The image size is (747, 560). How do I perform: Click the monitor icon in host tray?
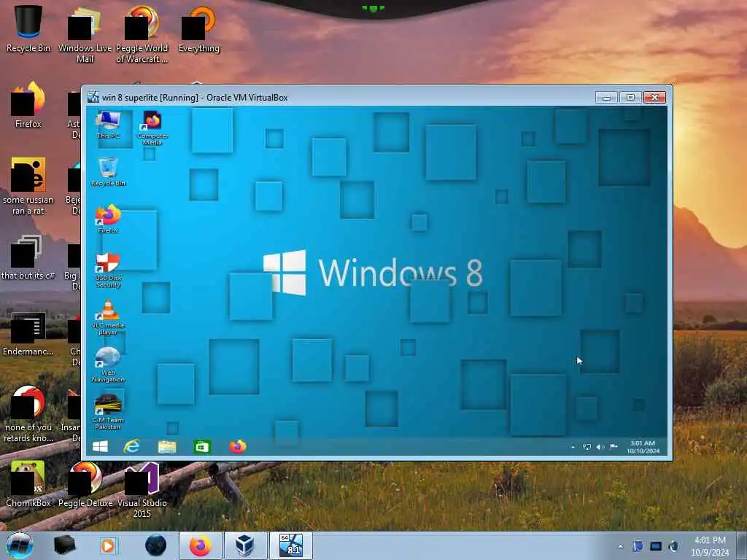656,546
